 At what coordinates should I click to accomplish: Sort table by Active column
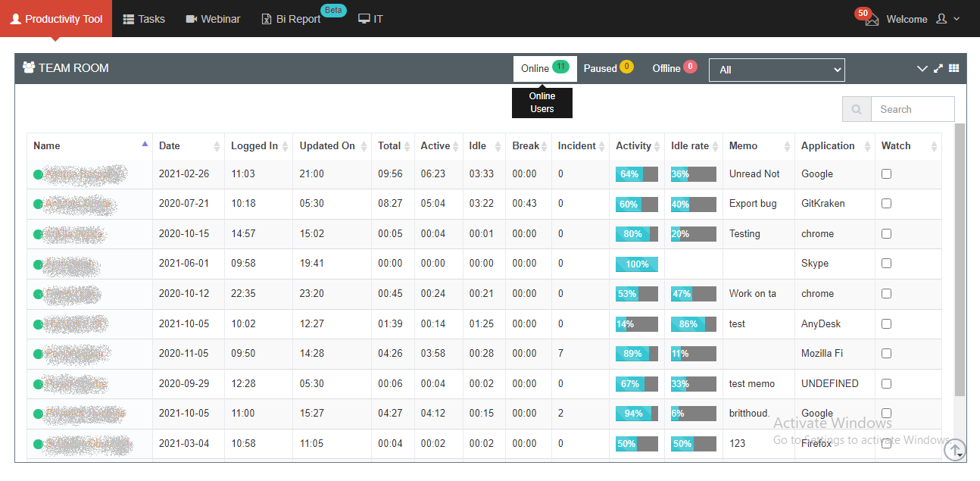tap(439, 146)
